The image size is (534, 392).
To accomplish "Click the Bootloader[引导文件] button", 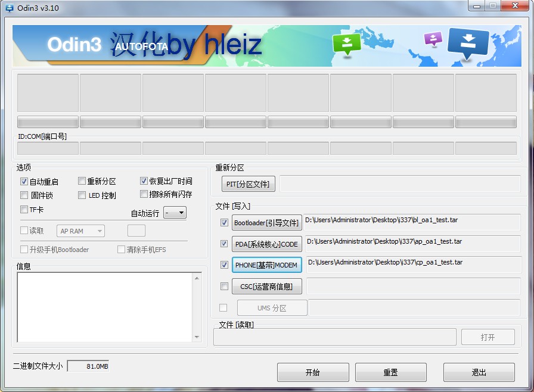I will pos(266,223).
